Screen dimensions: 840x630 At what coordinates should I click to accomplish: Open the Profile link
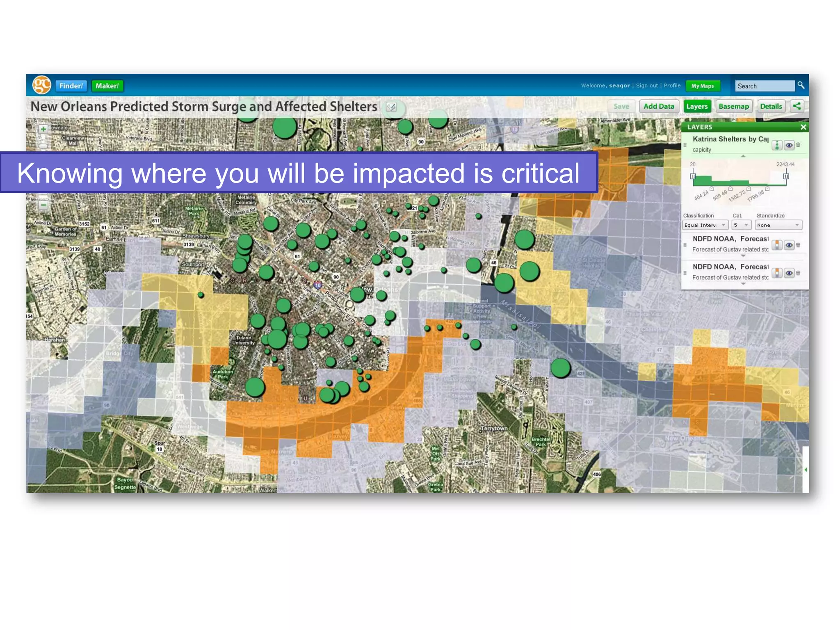[x=672, y=85]
